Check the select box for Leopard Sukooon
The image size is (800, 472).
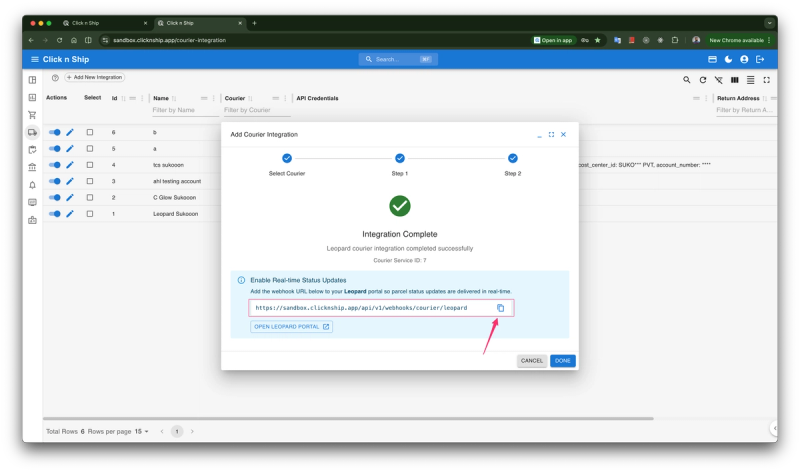pyautogui.click(x=90, y=214)
